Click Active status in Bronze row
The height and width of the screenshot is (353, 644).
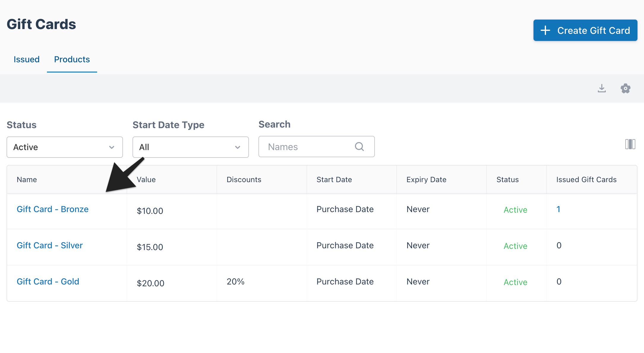pyautogui.click(x=515, y=210)
